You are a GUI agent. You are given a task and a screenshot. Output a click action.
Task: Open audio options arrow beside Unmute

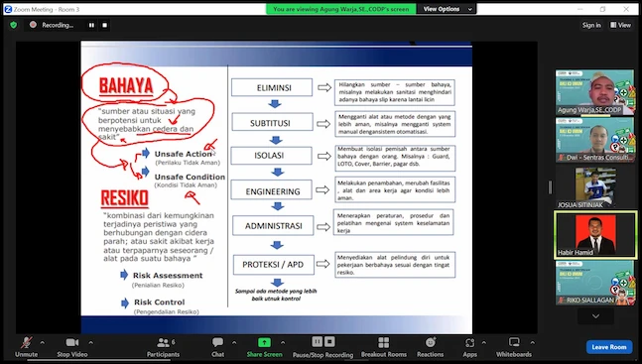(x=43, y=343)
